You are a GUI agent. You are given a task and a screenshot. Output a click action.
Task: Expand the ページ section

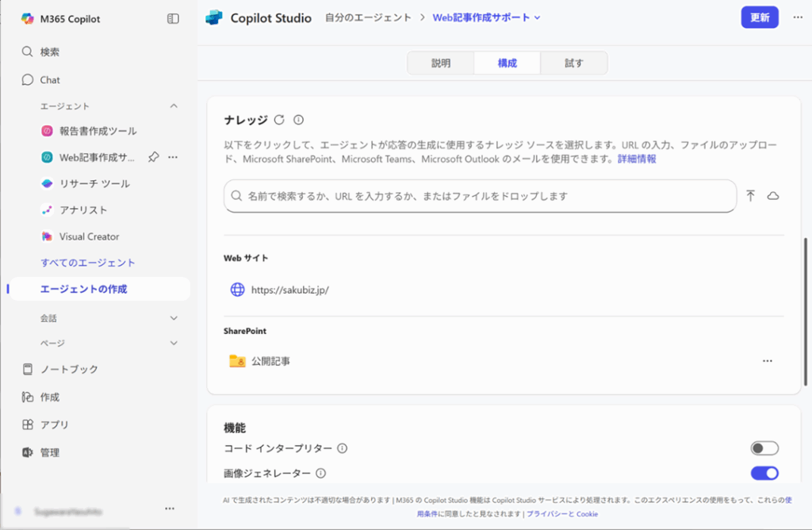[x=174, y=343]
